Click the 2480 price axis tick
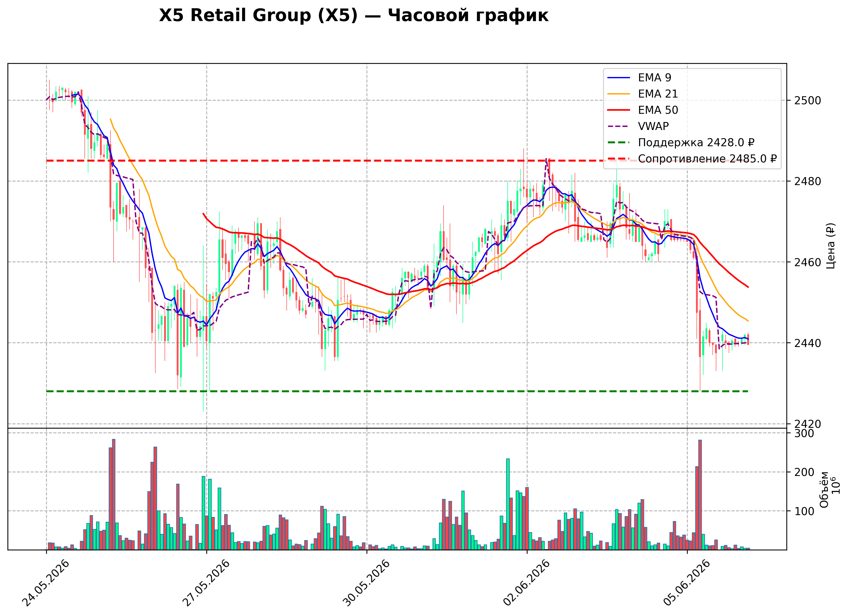Viewport: 850px width, 616px height. click(807, 181)
